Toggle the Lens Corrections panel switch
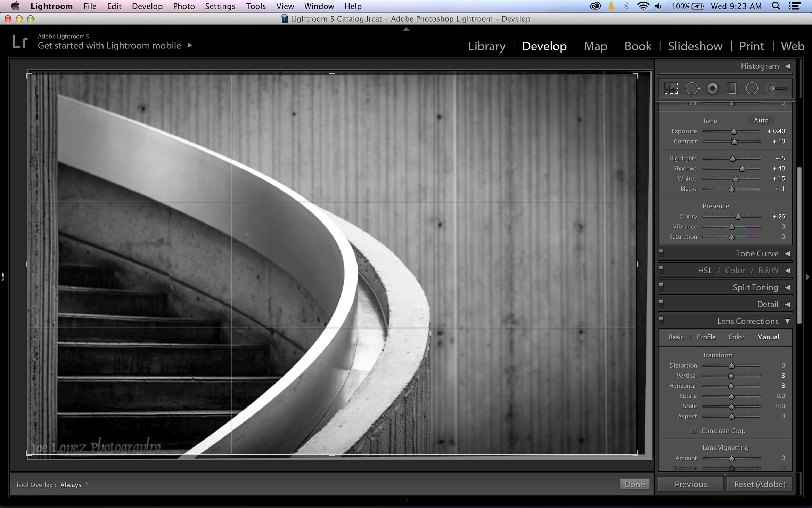This screenshot has height=508, width=812. tap(661, 320)
